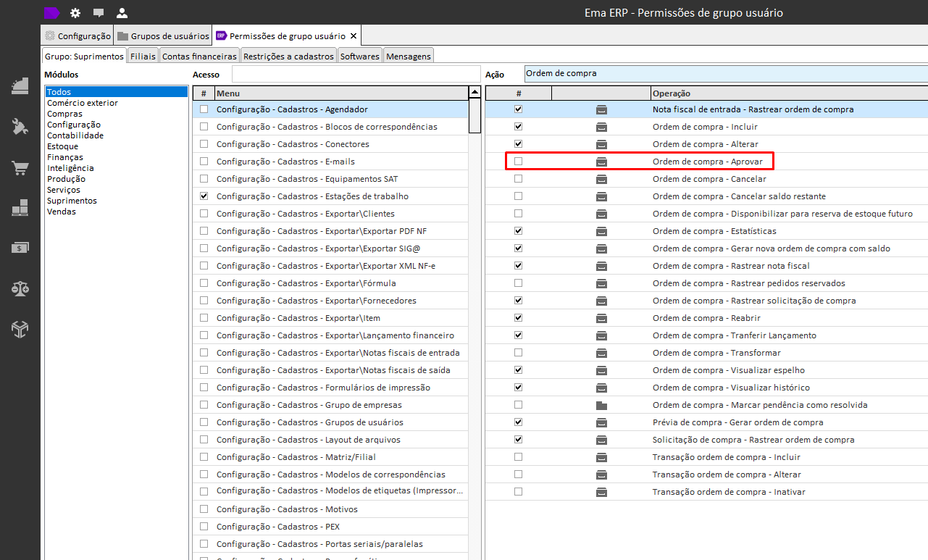Open the Filiais sub-tab
The width and height of the screenshot is (928, 560).
tap(143, 56)
